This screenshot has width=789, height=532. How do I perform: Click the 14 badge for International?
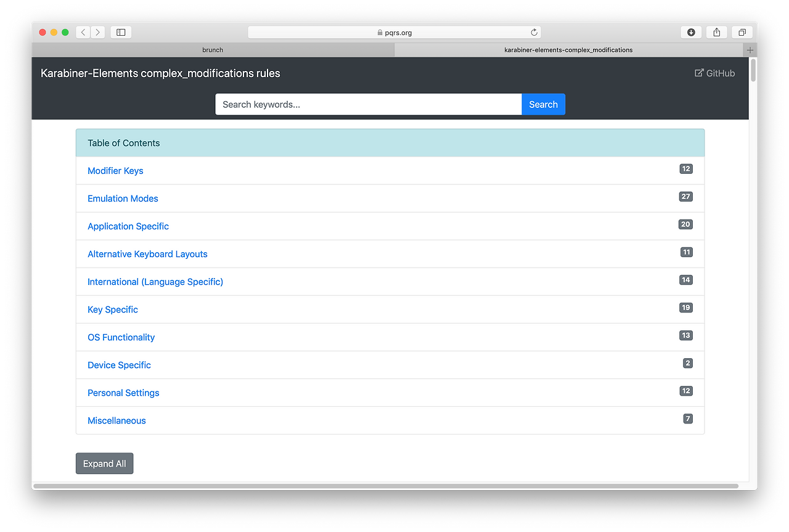tap(685, 280)
